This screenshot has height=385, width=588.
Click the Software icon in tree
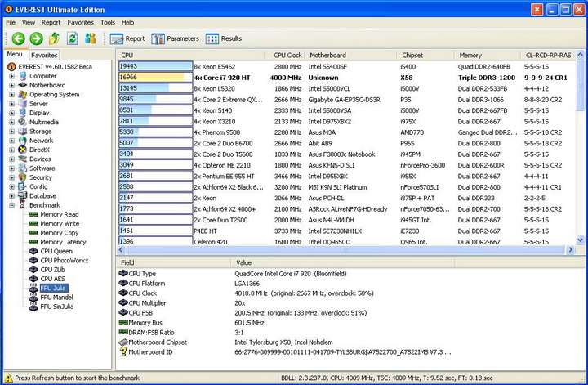click(x=23, y=168)
